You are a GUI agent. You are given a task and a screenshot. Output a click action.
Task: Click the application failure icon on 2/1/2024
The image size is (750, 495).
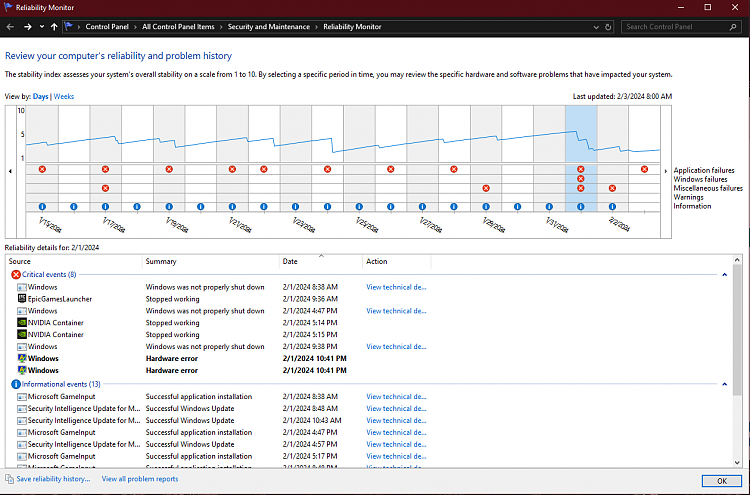coord(580,169)
